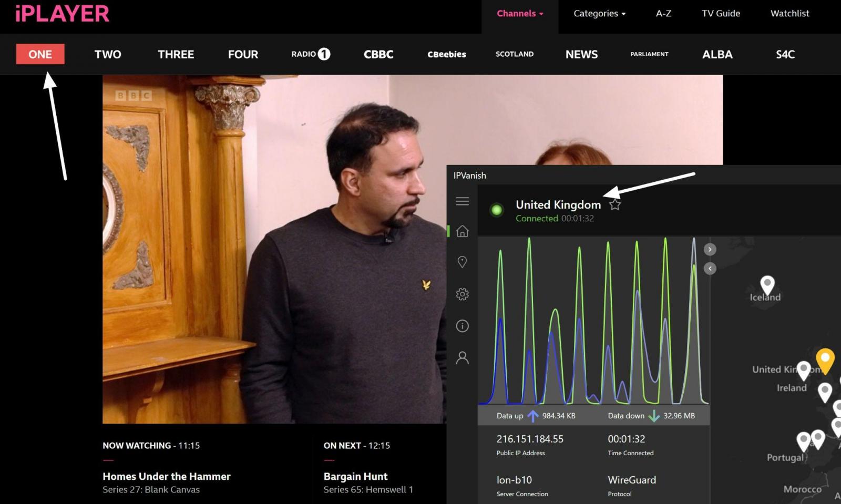
Task: Click the right chevron beside the graph
Action: [710, 249]
